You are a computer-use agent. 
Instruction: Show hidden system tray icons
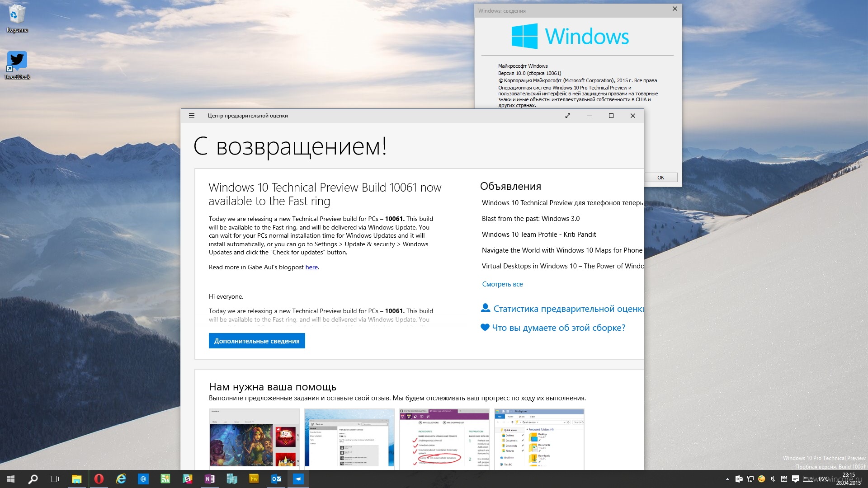pyautogui.click(x=727, y=479)
